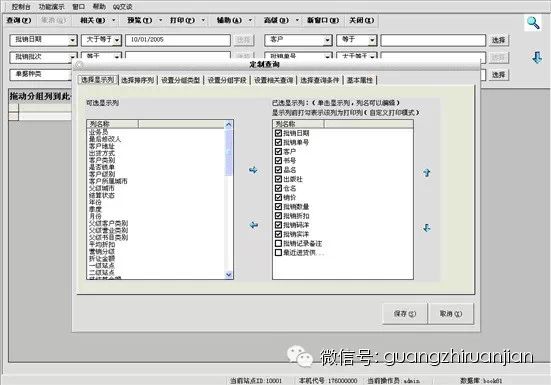Image resolution: width=551 pixels, height=385 pixels.
Task: Toggle the 批销单号 column checkbox
Action: pyautogui.click(x=278, y=142)
